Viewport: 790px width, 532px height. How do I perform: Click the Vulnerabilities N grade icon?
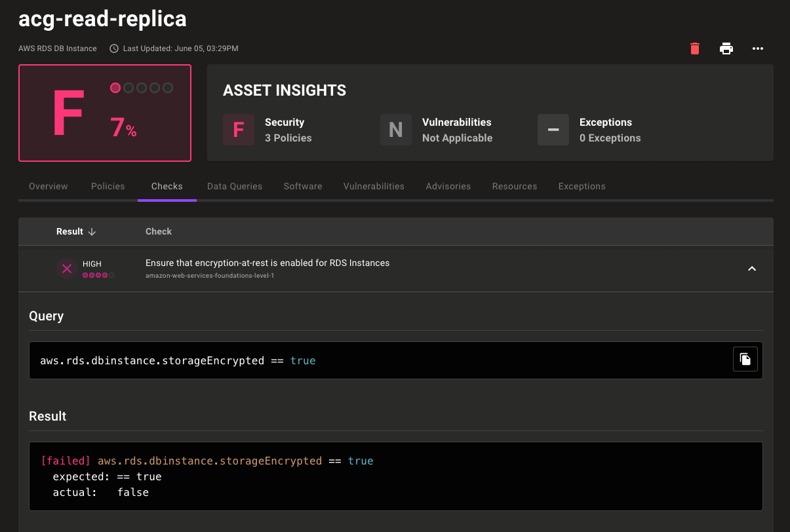pyautogui.click(x=396, y=130)
